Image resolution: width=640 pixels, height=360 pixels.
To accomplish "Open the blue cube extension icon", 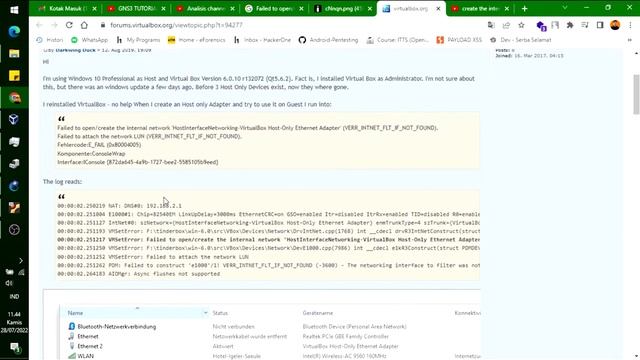I will (x=541, y=26).
